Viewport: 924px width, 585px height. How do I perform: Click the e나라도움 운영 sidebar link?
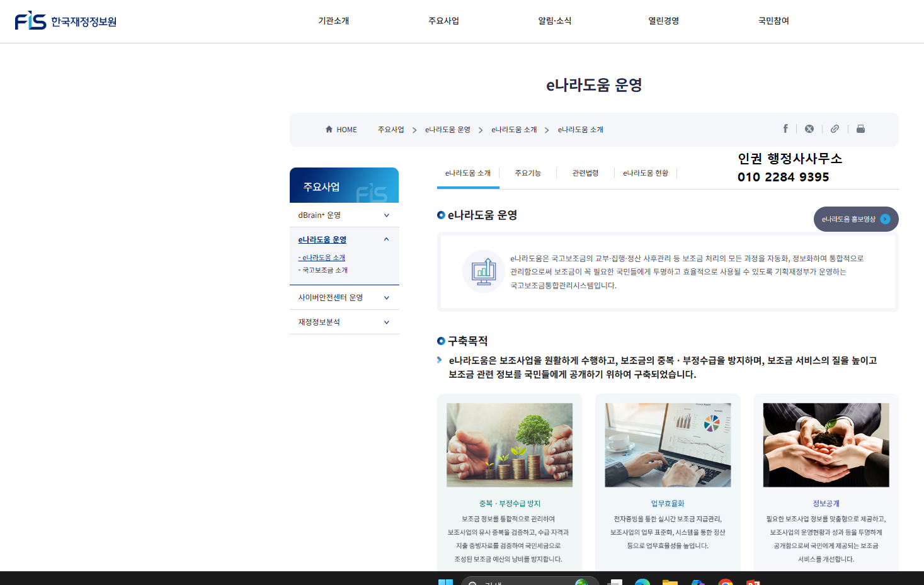tap(322, 240)
